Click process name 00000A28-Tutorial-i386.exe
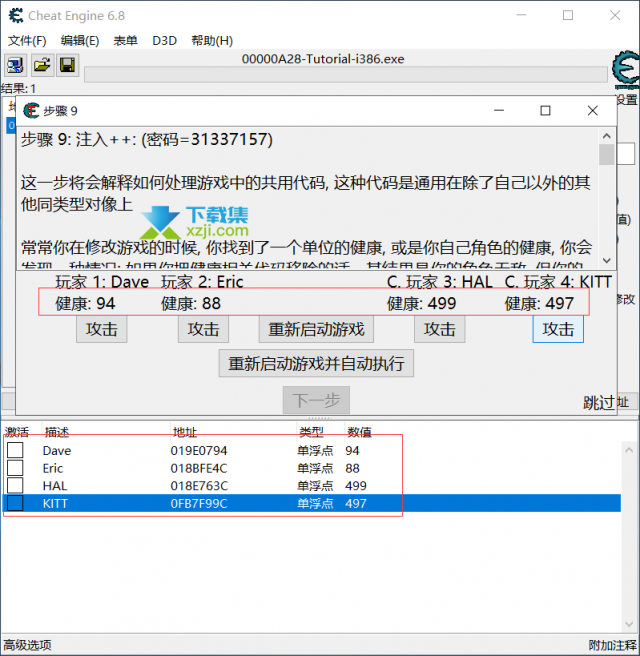This screenshot has width=640, height=656. (x=323, y=59)
